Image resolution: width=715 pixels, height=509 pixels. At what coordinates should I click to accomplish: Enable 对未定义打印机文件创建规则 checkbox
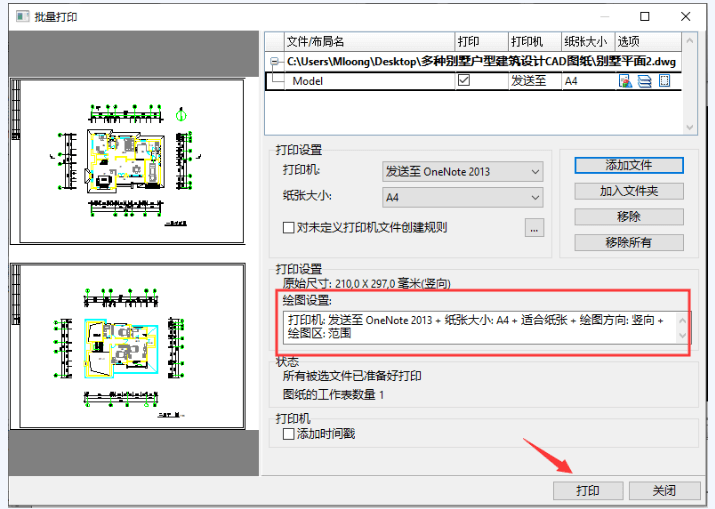(288, 227)
